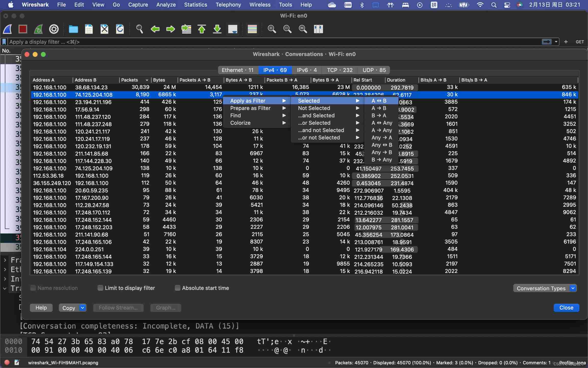Open capture options gear icon
This screenshot has height=368, width=588.
pos(54,29)
